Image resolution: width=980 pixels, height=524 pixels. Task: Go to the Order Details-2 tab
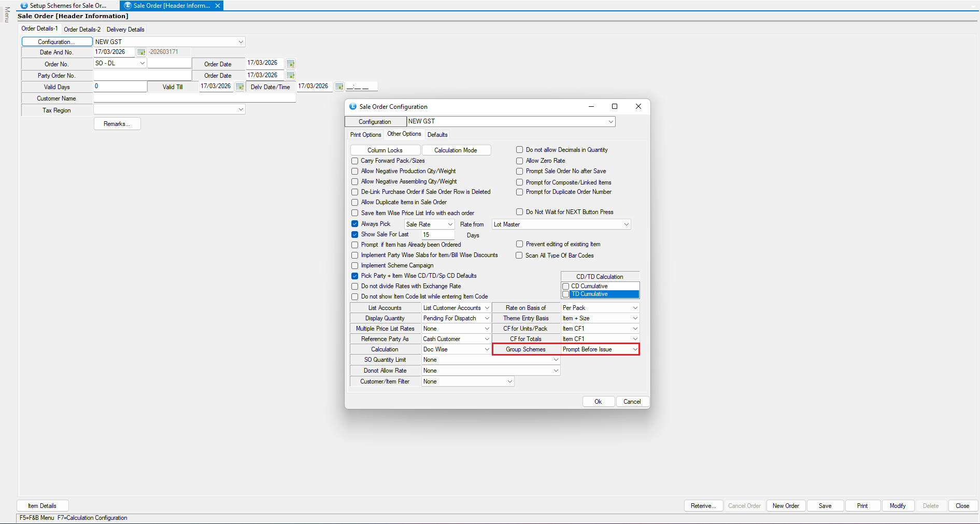(82, 30)
